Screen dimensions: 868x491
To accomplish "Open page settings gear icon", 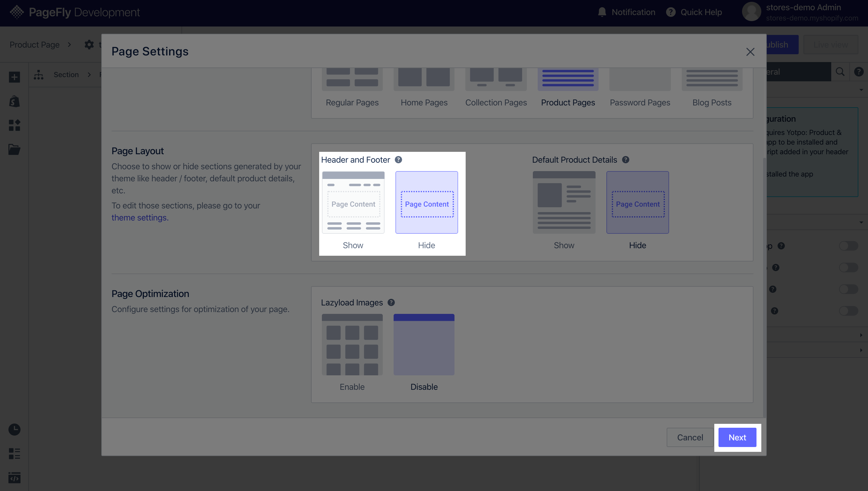I will (x=89, y=45).
